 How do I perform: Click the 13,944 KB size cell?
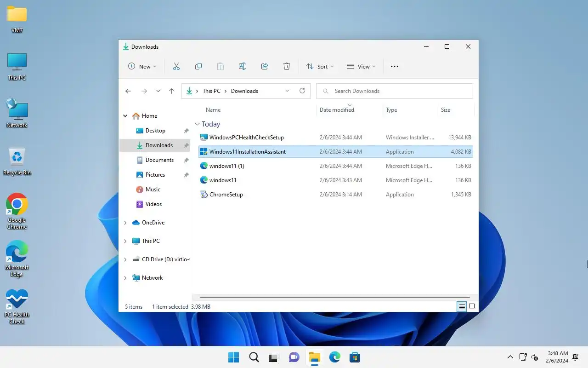pos(459,138)
